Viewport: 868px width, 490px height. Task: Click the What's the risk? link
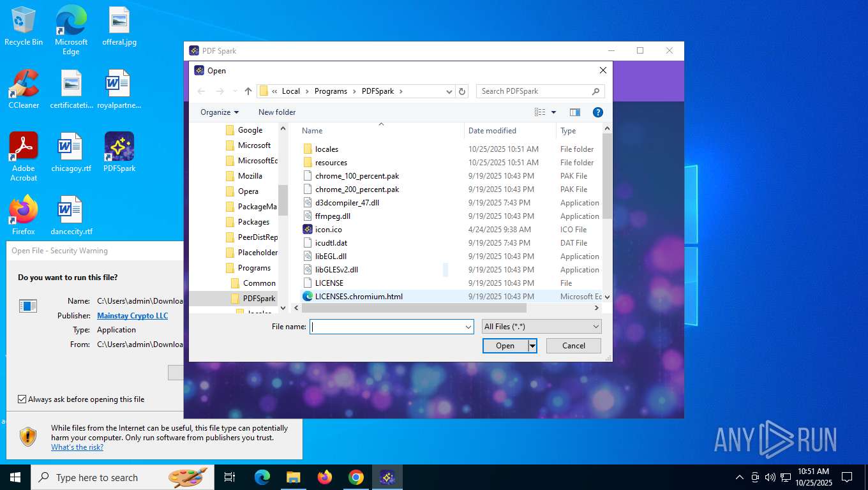point(77,447)
